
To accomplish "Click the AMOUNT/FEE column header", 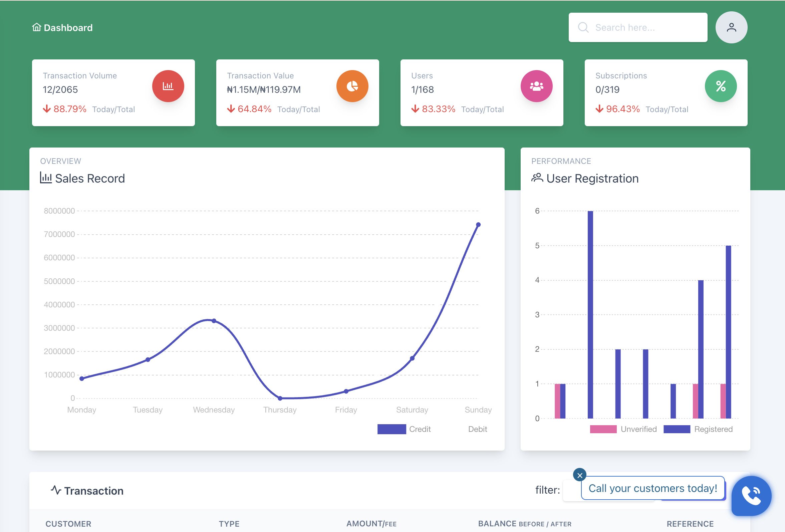I will pos(371,524).
